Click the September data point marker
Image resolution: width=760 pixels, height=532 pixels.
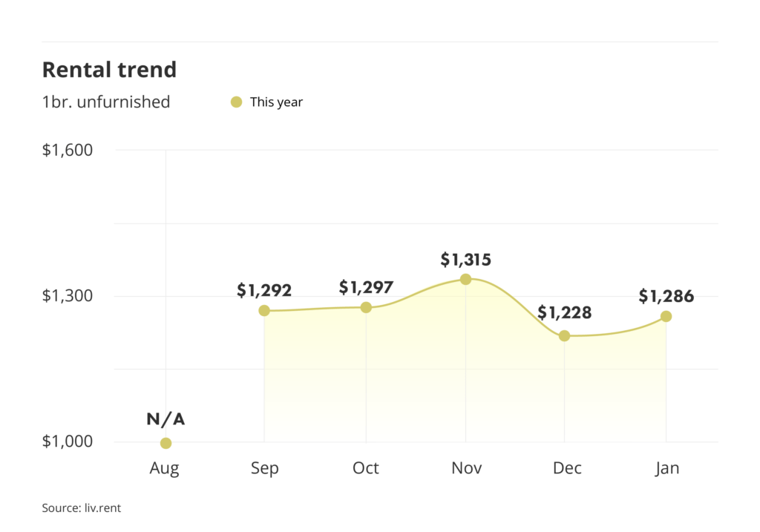(x=264, y=310)
